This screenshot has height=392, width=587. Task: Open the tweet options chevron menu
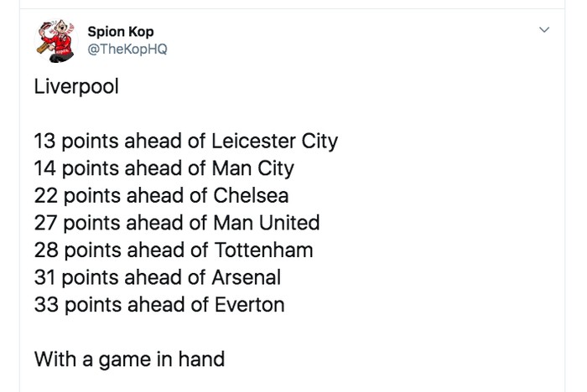[544, 30]
